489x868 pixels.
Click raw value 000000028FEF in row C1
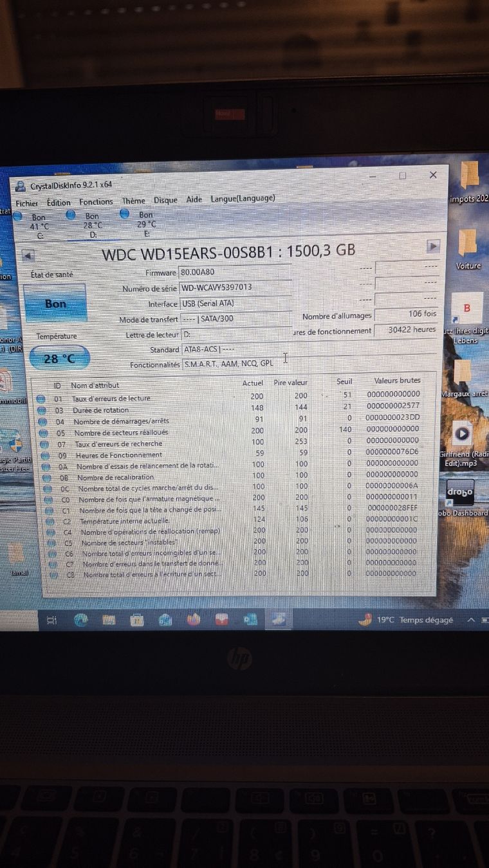coord(393,508)
